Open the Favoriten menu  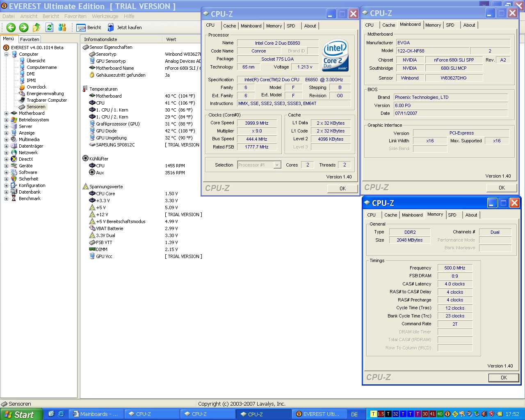[75, 16]
